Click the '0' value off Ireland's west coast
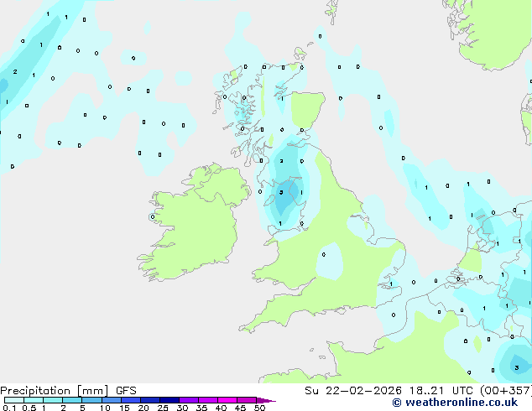The height and width of the screenshot is (411, 532). point(153,216)
